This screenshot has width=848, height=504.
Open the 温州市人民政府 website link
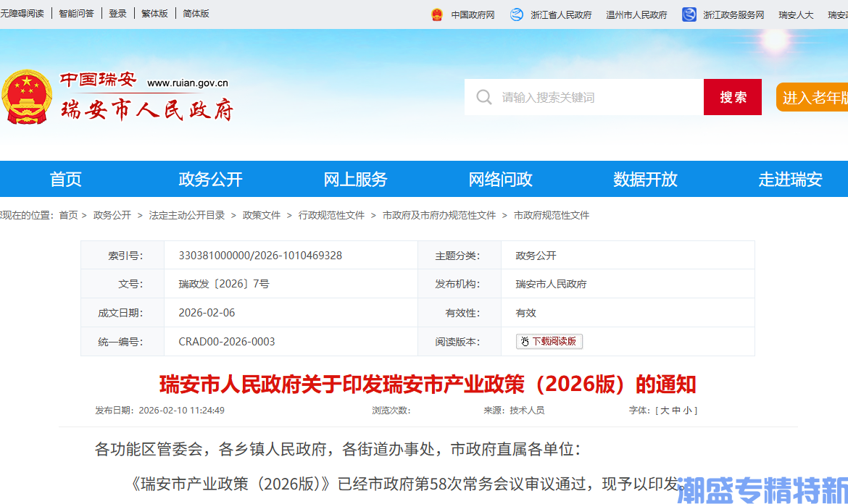click(636, 14)
